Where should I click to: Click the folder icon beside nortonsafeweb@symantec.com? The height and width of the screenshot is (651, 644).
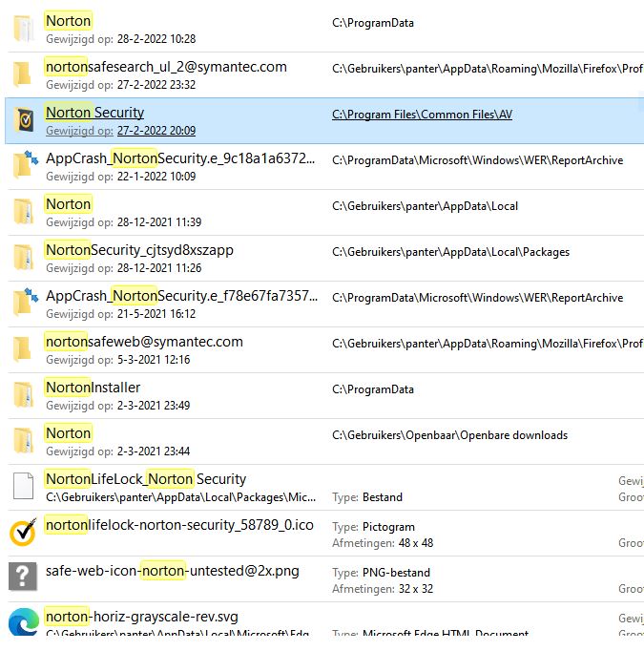[23, 348]
